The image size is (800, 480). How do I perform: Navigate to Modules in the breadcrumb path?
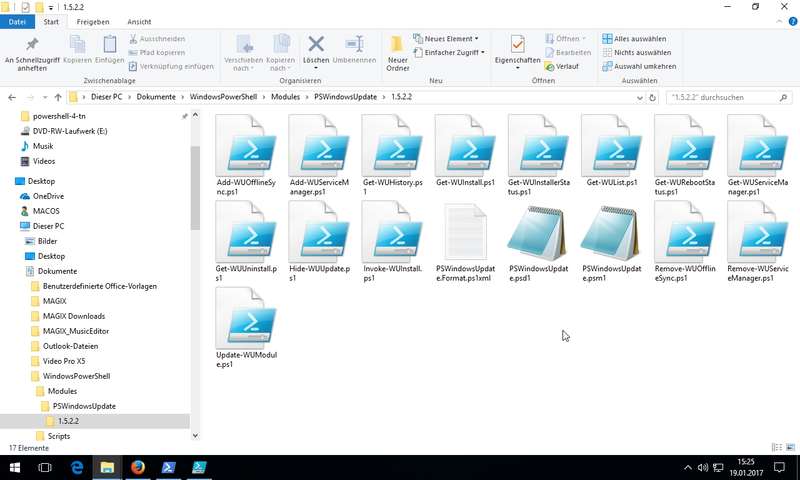click(x=285, y=97)
